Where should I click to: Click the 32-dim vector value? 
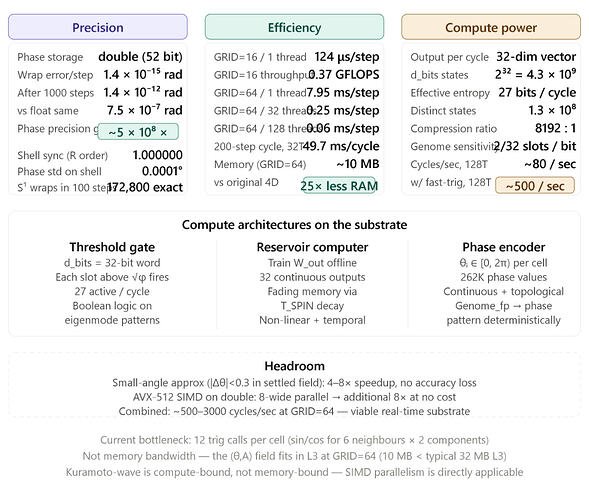(x=536, y=57)
